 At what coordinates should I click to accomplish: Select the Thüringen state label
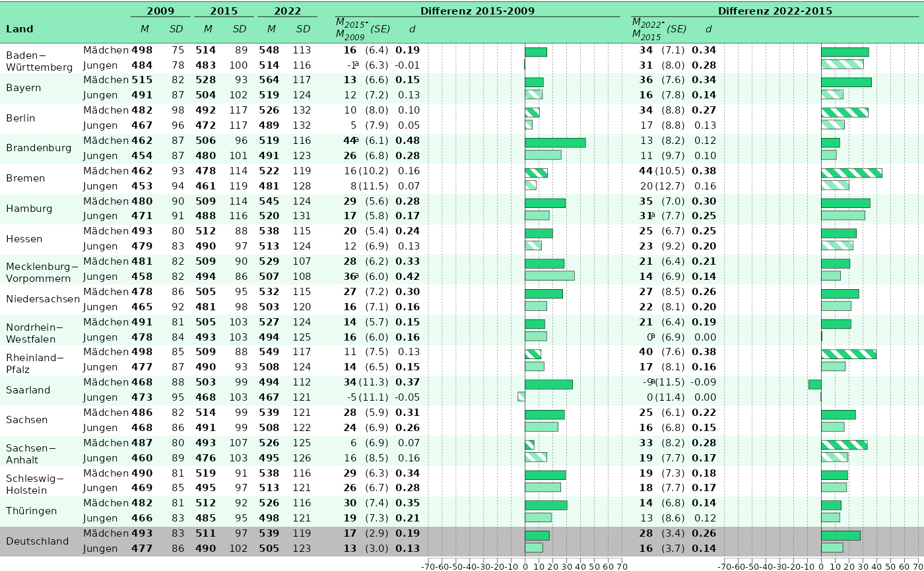tap(32, 511)
